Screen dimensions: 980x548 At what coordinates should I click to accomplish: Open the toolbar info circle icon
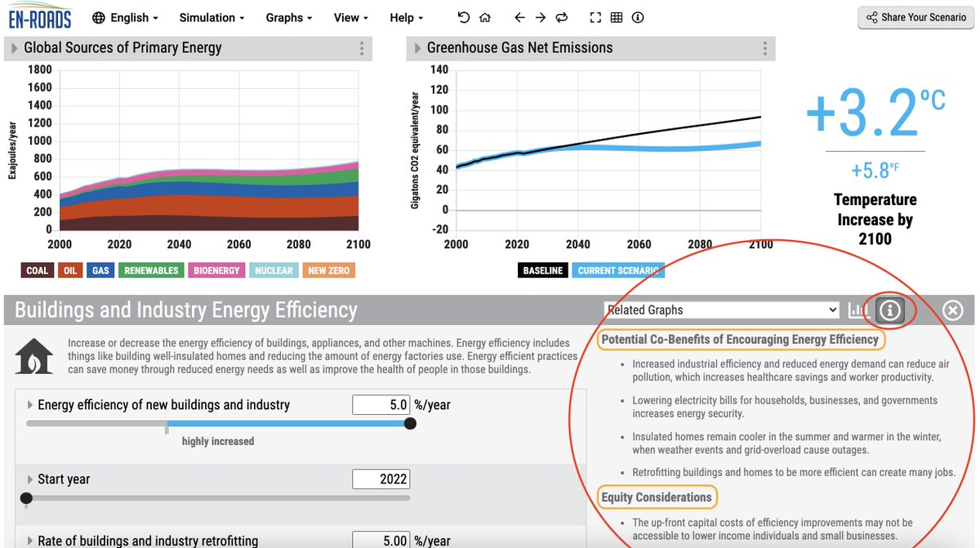click(x=638, y=16)
